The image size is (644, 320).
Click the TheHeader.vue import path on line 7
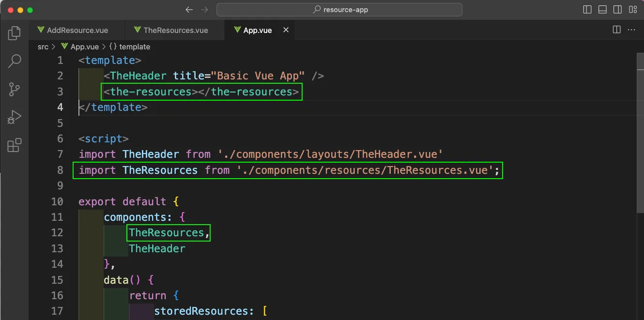pyautogui.click(x=331, y=154)
